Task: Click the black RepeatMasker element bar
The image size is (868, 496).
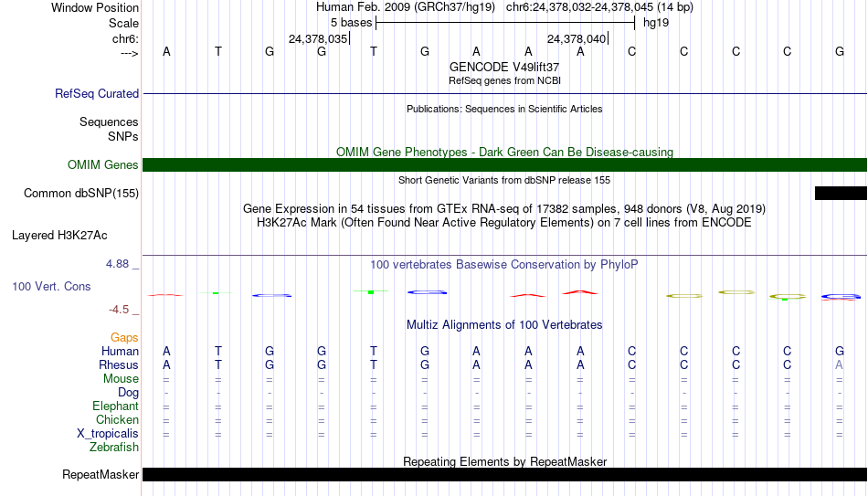Action: [504, 474]
